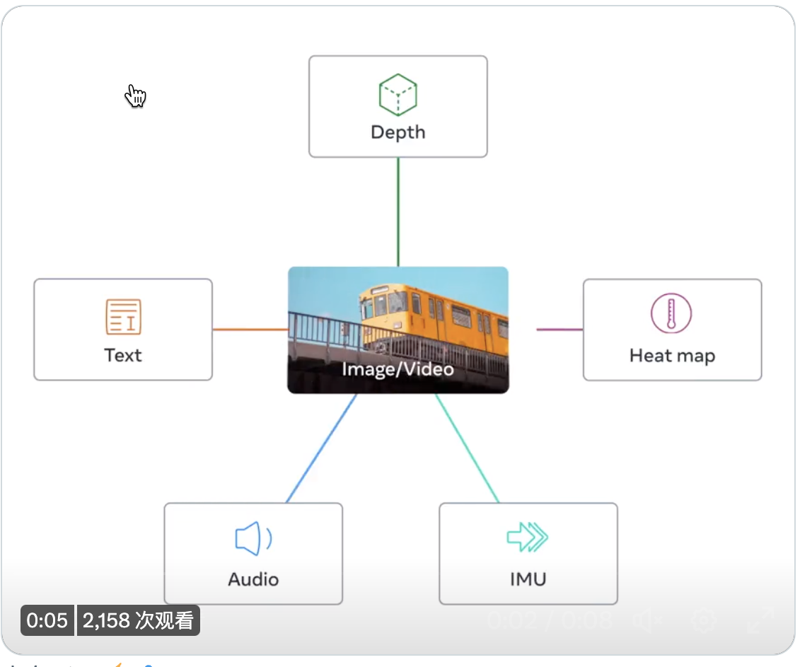
Task: Click the teal IMU arrows icon
Action: tap(528, 537)
